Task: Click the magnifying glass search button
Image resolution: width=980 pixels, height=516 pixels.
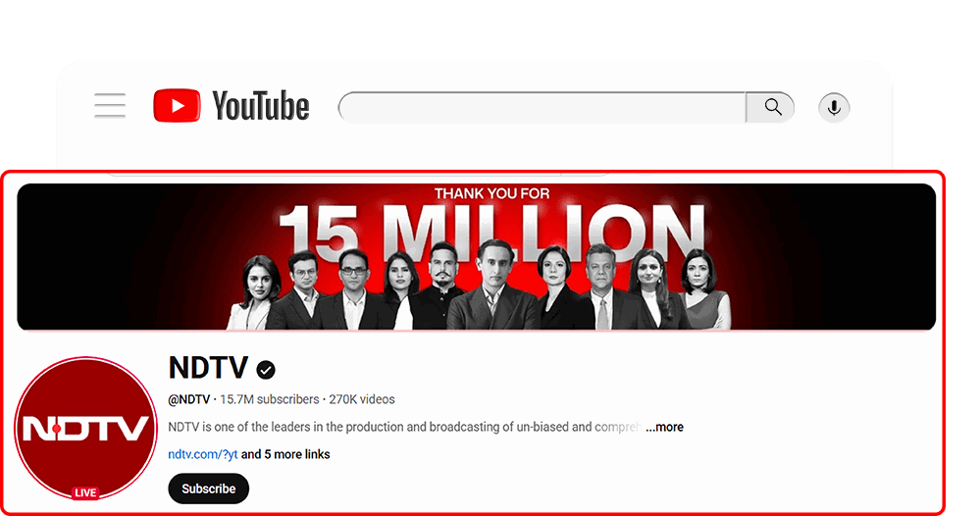Action: pos(770,108)
